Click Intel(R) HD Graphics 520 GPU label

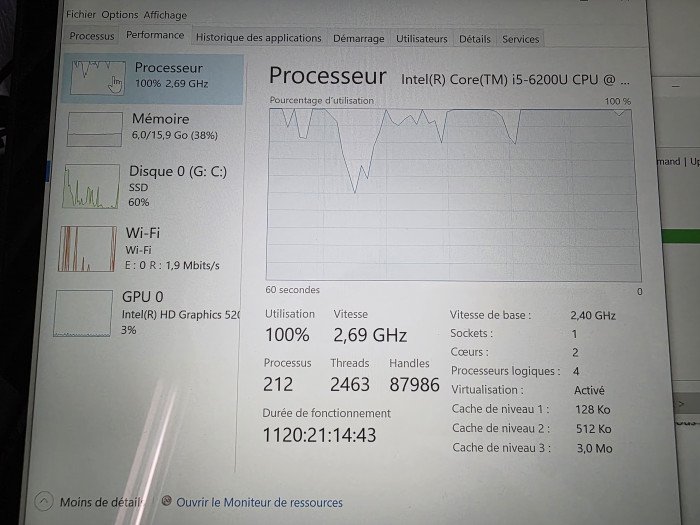click(181, 315)
